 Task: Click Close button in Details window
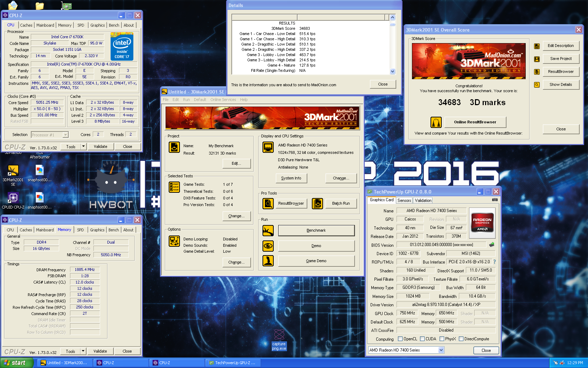point(383,84)
